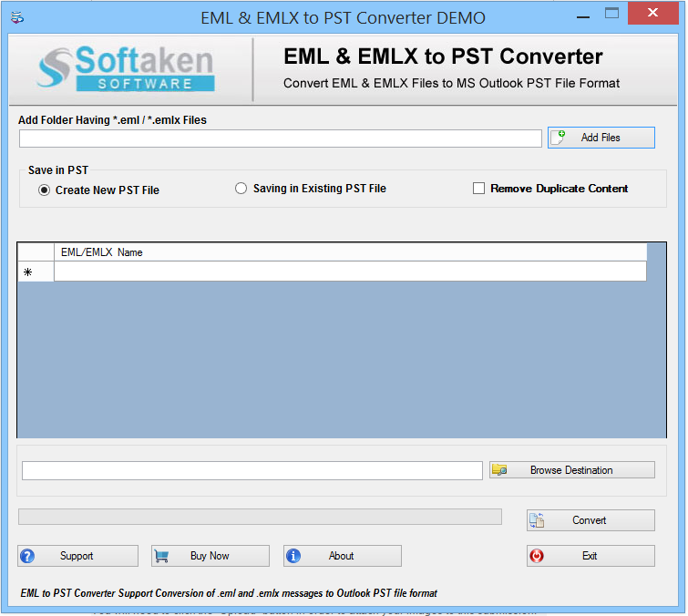Click the Add Files button
The width and height of the screenshot is (688, 616).
click(x=601, y=138)
